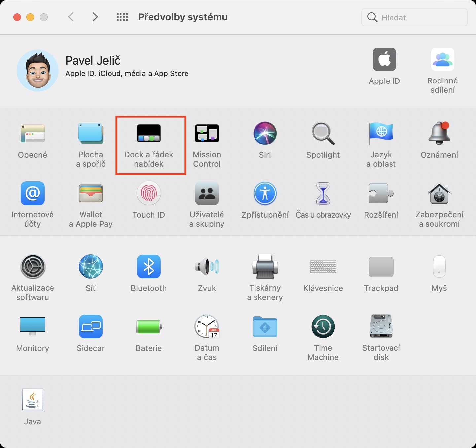Show all preferences via grid button
Image resolution: width=476 pixels, height=448 pixels.
coord(122,17)
